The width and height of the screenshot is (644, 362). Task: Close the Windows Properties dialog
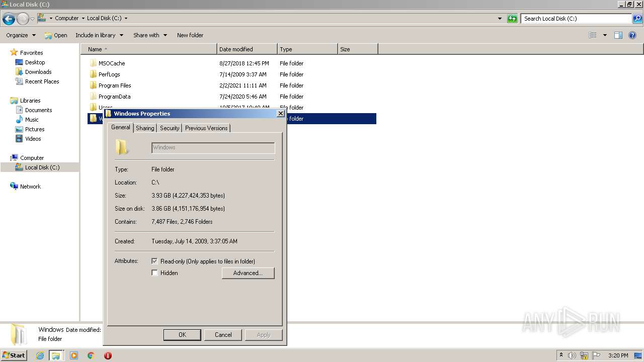[281, 114]
